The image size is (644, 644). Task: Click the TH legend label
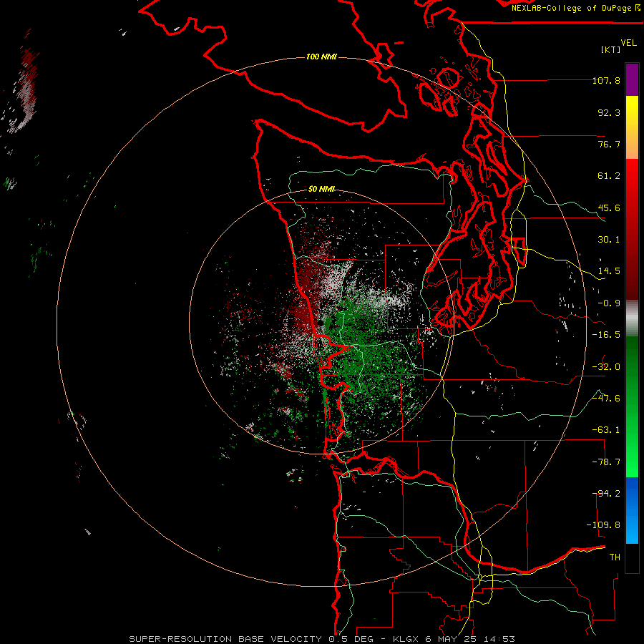point(615,557)
